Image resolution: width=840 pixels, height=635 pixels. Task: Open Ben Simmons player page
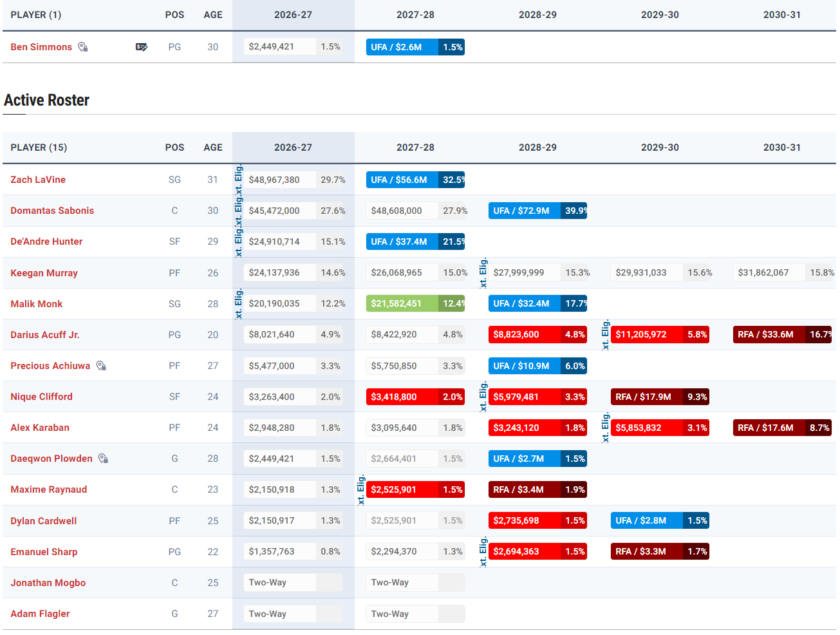[x=41, y=47]
